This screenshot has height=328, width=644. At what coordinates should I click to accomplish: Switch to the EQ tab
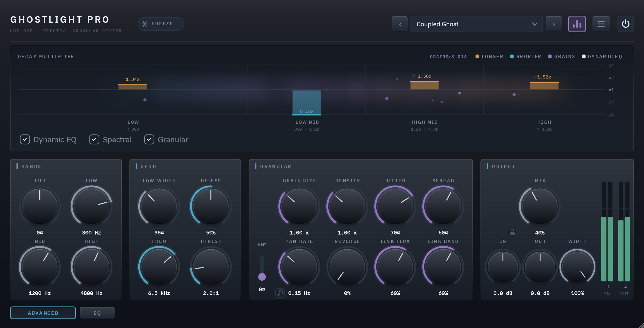[x=97, y=313]
